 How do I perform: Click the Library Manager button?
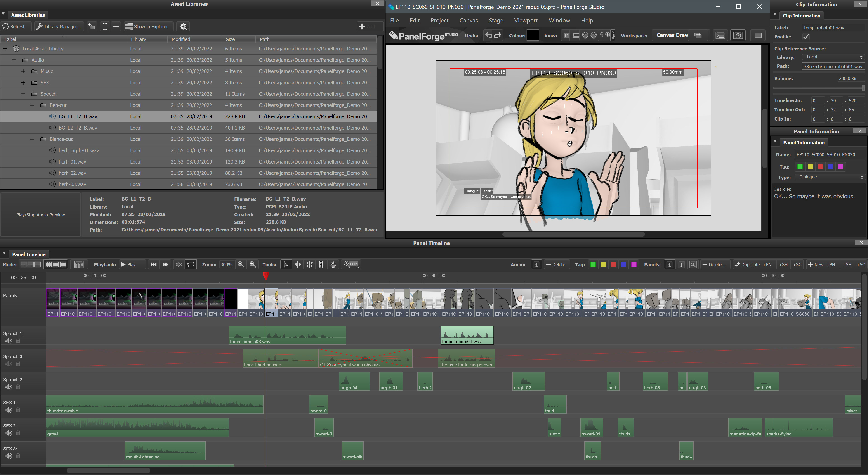[x=59, y=27]
